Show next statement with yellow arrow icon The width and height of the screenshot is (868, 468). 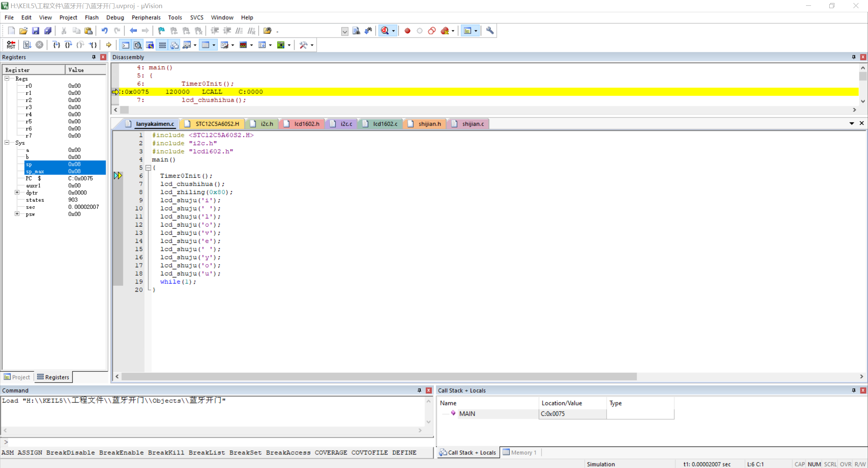click(x=108, y=45)
